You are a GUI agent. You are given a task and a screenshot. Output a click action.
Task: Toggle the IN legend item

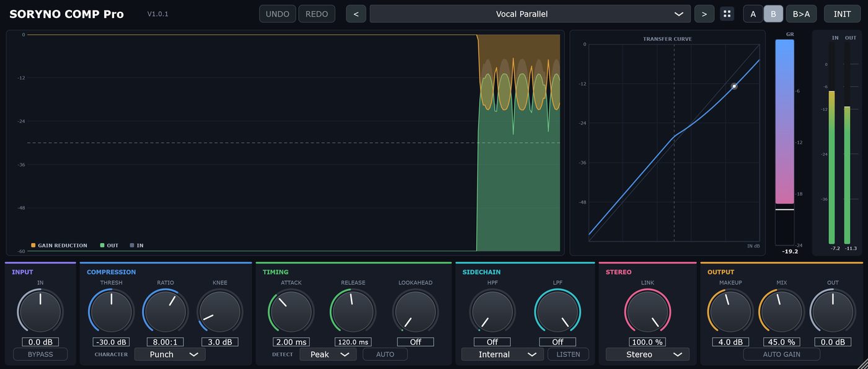tap(136, 246)
